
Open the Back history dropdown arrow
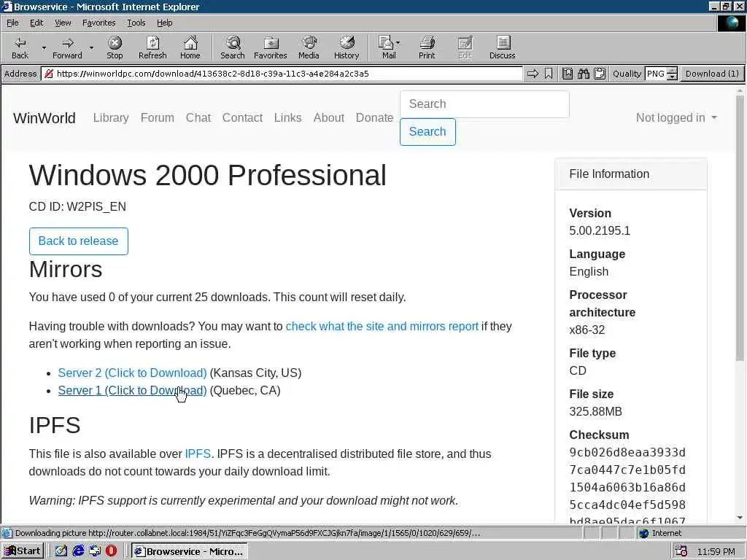[44, 47]
